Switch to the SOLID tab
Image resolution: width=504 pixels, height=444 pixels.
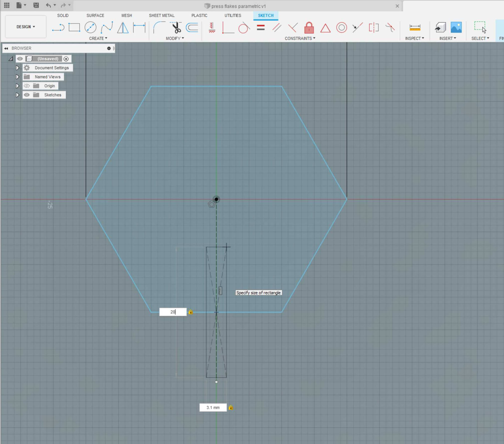63,16
